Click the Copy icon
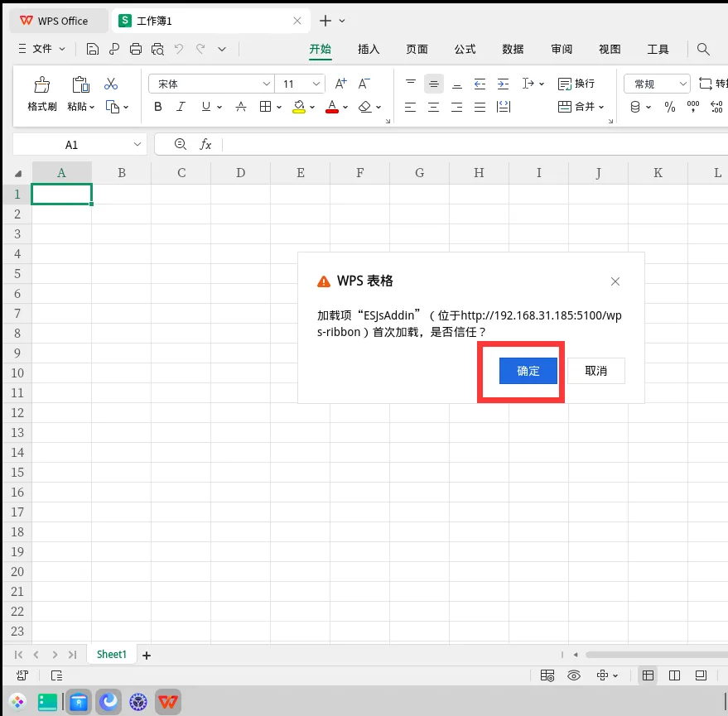 click(x=113, y=107)
